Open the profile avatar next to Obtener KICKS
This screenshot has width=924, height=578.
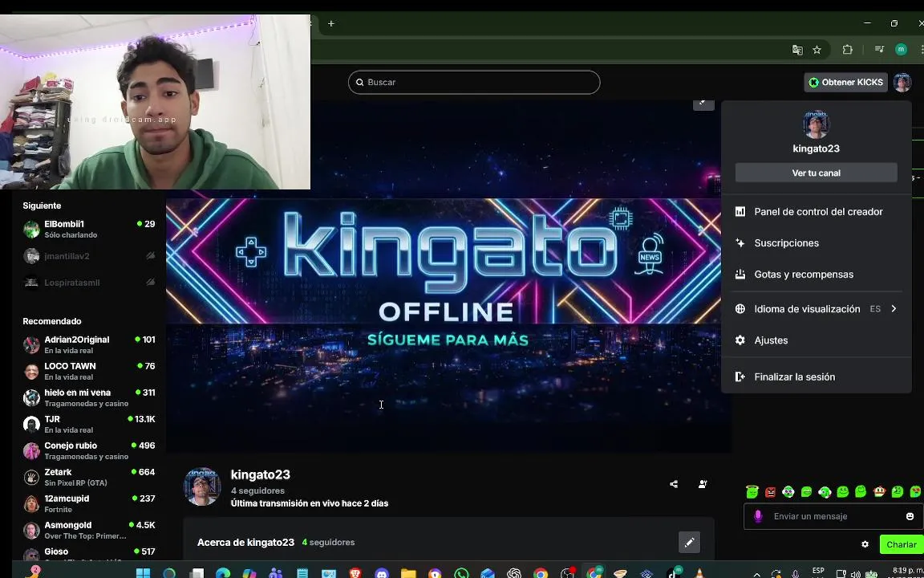[x=902, y=82]
